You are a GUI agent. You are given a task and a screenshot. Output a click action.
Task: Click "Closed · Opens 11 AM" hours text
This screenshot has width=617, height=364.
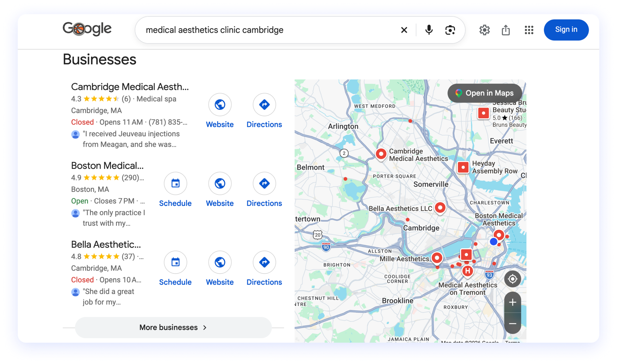107,122
